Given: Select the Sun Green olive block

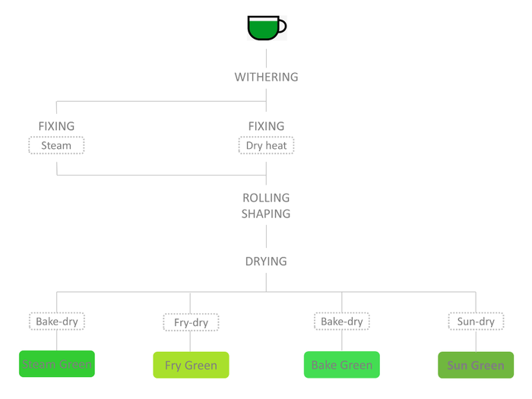Looking at the screenshot, I should click(x=476, y=365).
